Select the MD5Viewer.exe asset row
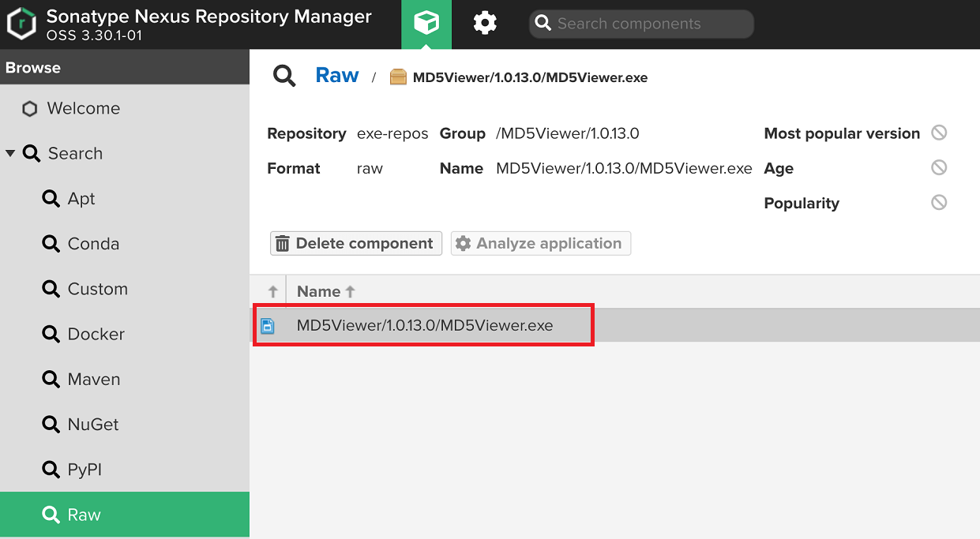Screen dimensions: 980x539 pos(615,325)
